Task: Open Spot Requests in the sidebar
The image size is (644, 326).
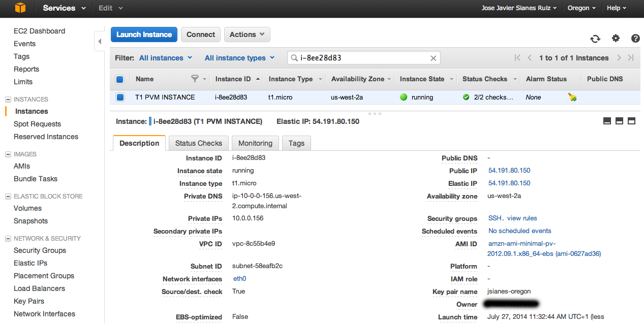Action: [x=37, y=124]
